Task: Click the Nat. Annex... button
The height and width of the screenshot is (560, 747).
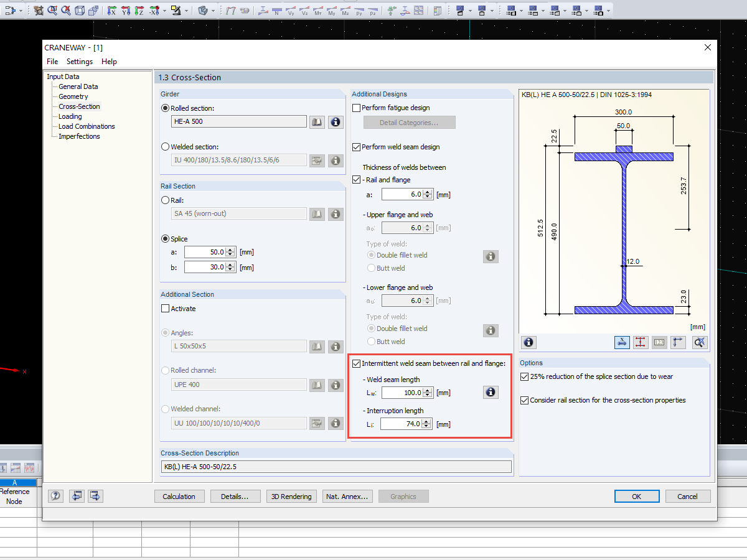Action: pyautogui.click(x=348, y=496)
